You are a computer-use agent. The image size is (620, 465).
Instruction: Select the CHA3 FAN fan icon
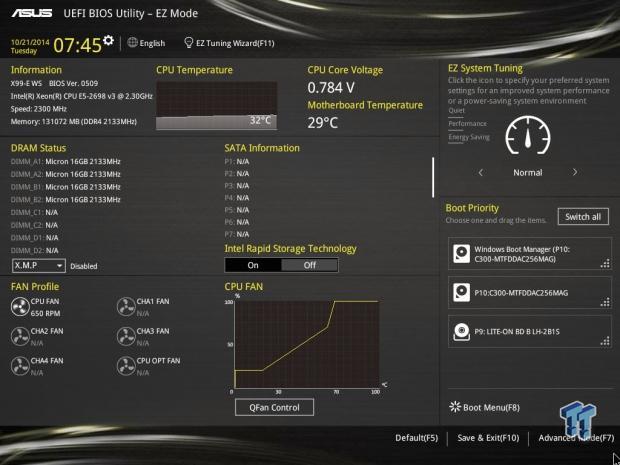pyautogui.click(x=126, y=336)
